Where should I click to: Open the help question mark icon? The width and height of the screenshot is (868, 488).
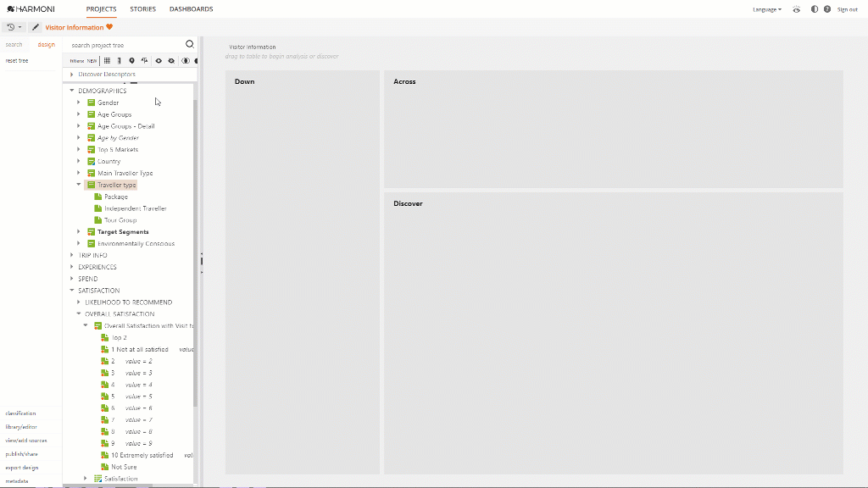coord(827,9)
